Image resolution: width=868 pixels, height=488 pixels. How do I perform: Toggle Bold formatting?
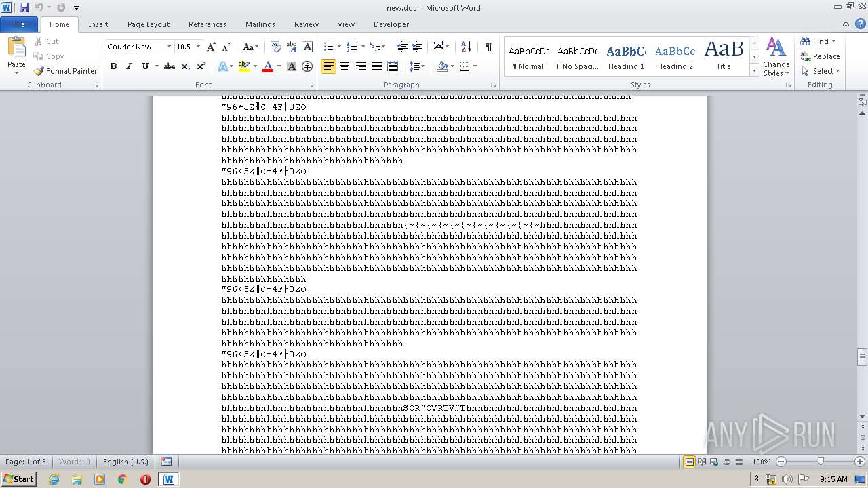(x=113, y=66)
